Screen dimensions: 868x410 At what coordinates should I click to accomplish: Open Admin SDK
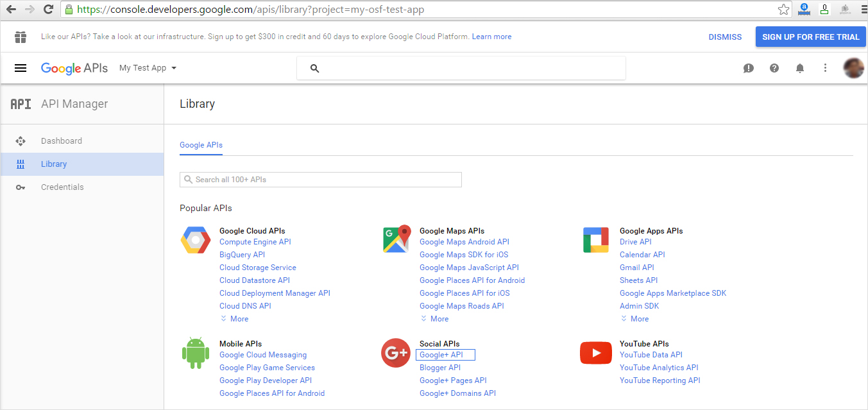pyautogui.click(x=639, y=306)
